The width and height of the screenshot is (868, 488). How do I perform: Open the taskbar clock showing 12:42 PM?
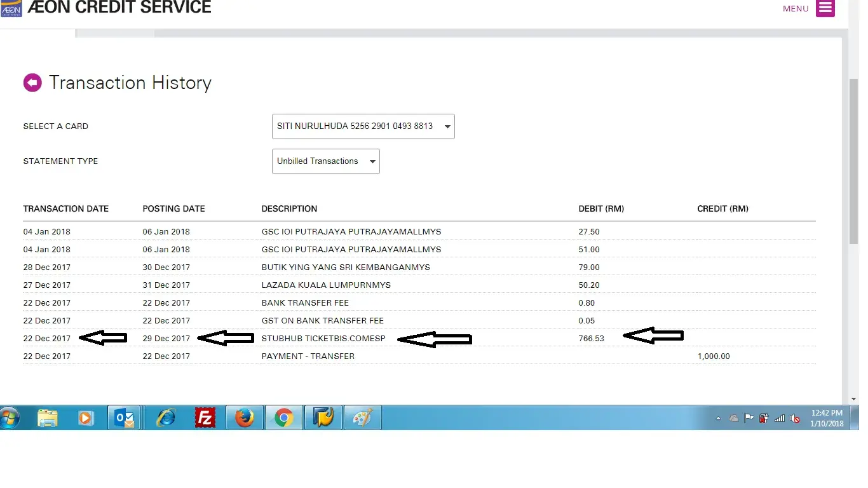[827, 418]
